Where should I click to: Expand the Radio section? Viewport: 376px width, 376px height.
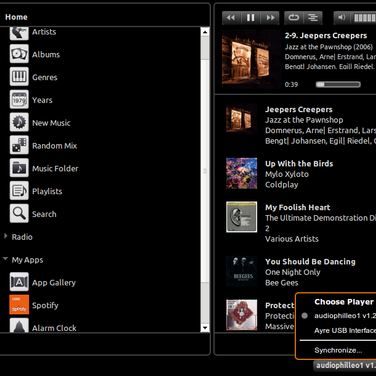[x=5, y=236]
